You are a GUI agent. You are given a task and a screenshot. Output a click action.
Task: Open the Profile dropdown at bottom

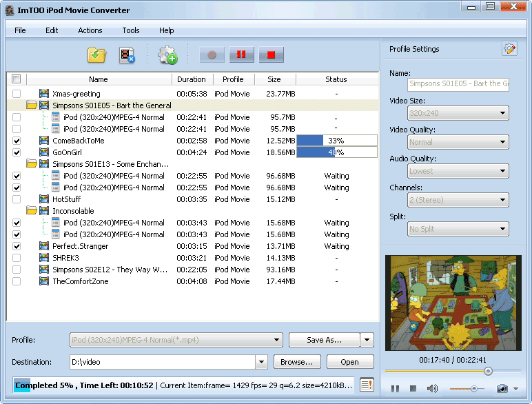pyautogui.click(x=176, y=340)
